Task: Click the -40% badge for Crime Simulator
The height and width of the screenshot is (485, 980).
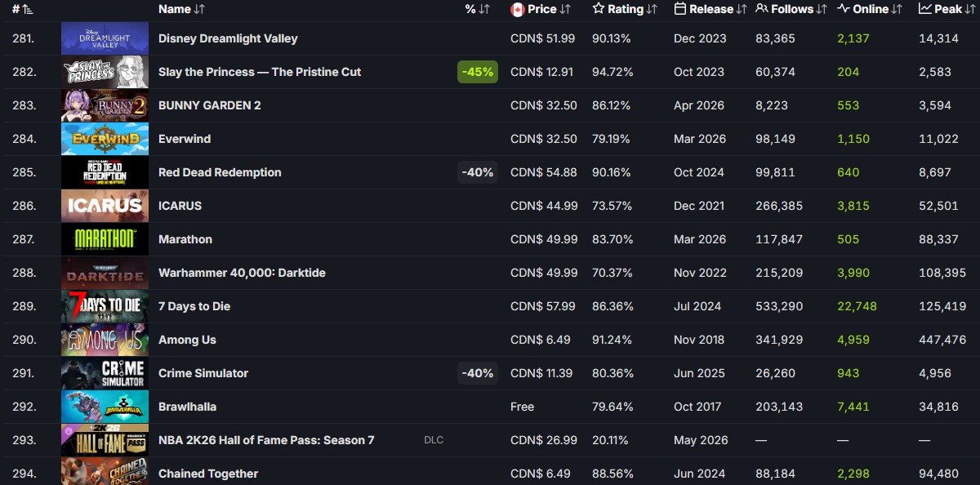Action: [x=478, y=373]
